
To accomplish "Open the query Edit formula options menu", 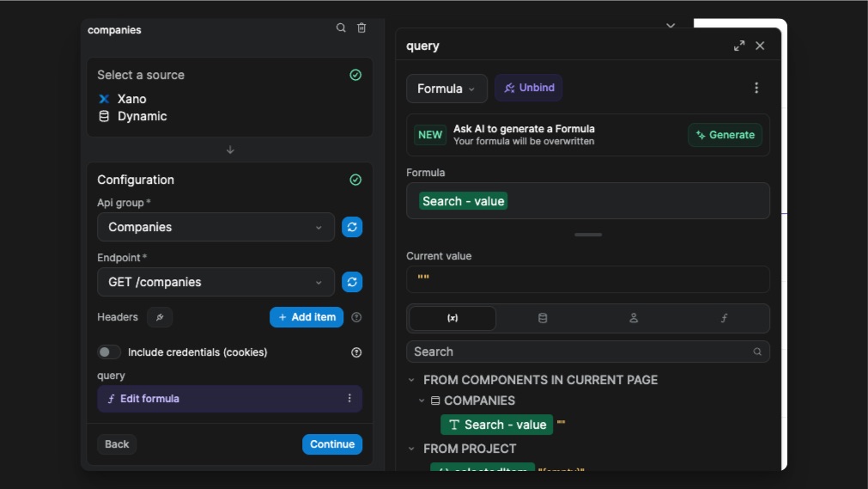I will (349, 399).
